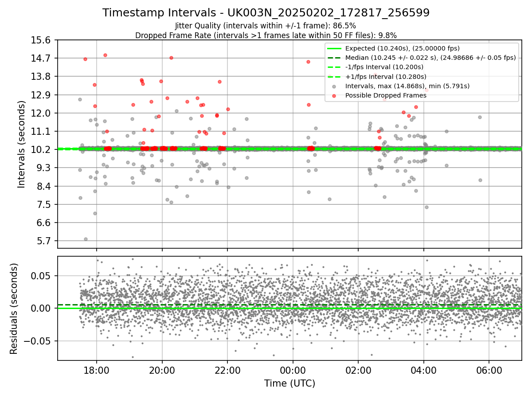The width and height of the screenshot is (532, 399).
Task: Click legend entry 'Possible Dropped Frames'
Action: click(386, 95)
